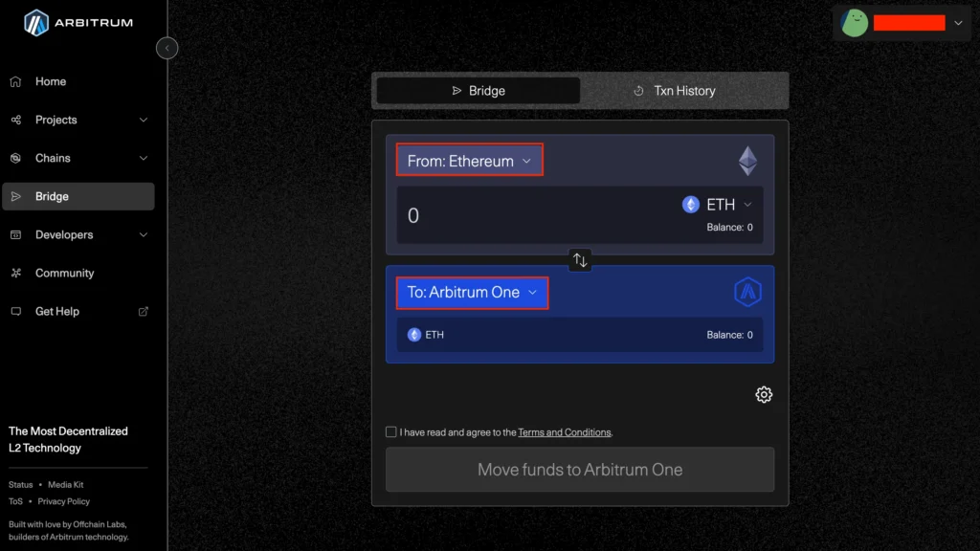Image resolution: width=980 pixels, height=551 pixels.
Task: Open the ETH token selector
Action: (x=718, y=205)
